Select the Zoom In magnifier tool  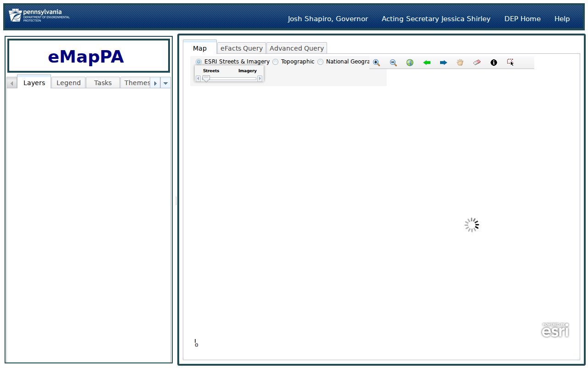click(x=376, y=63)
